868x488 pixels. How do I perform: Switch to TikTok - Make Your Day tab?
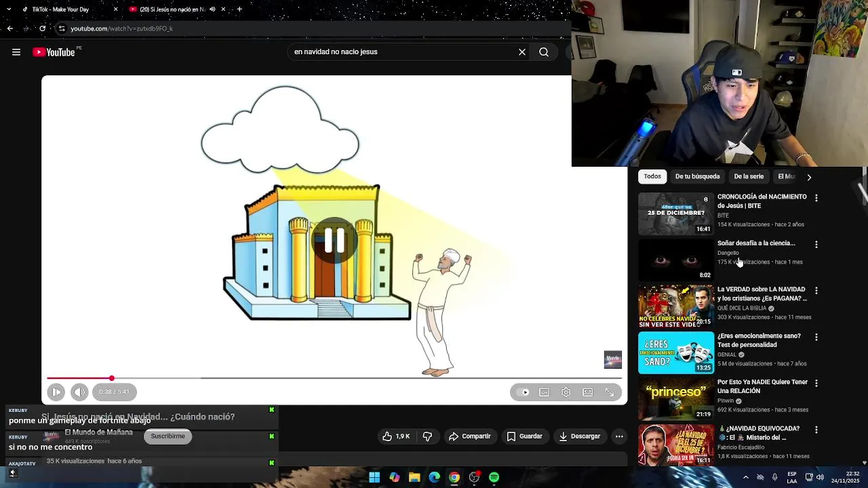tap(68, 9)
